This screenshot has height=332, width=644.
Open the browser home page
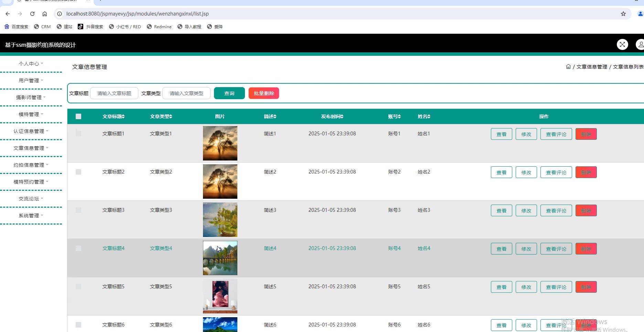(45, 14)
